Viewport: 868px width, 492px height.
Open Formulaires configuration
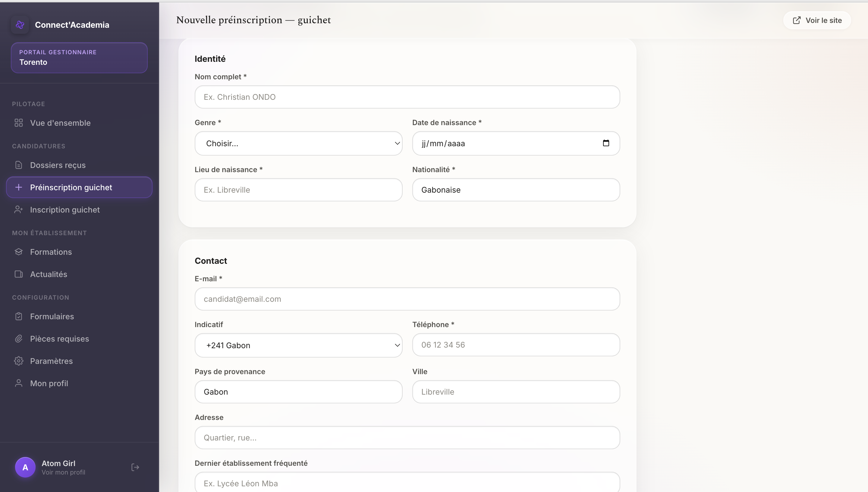[79, 316]
